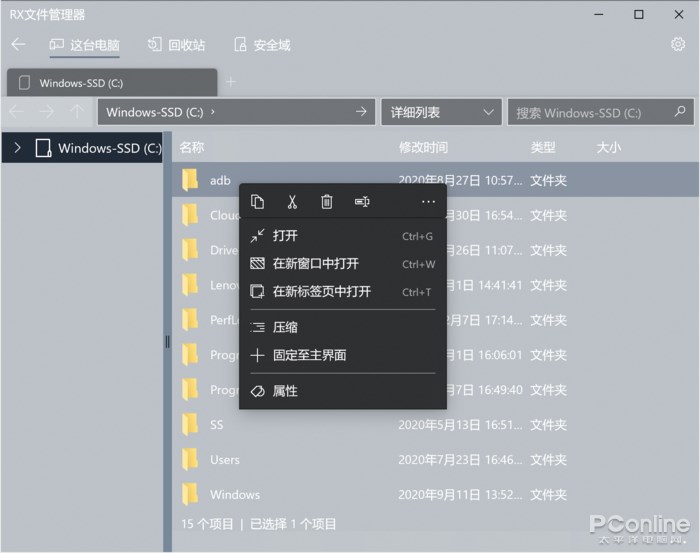Click the delete trash can icon
The width and height of the screenshot is (700, 553).
tap(327, 202)
